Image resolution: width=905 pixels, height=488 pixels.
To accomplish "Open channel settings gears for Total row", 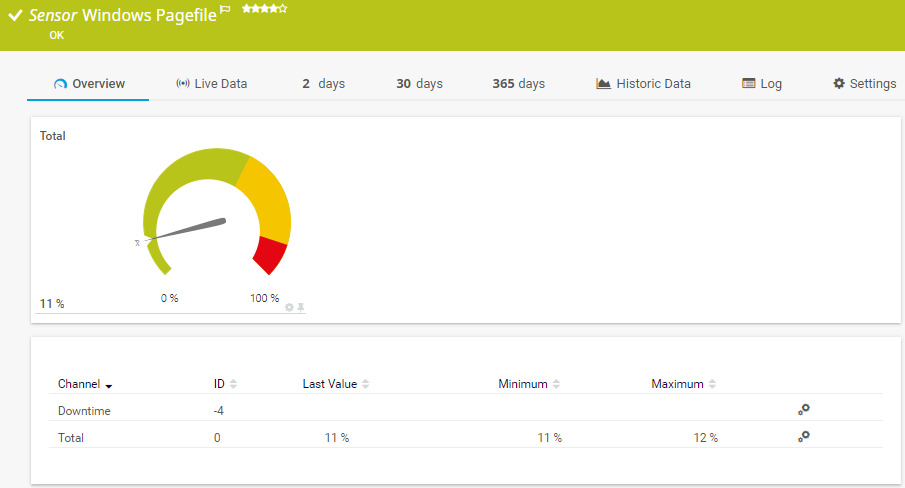I will 803,436.
